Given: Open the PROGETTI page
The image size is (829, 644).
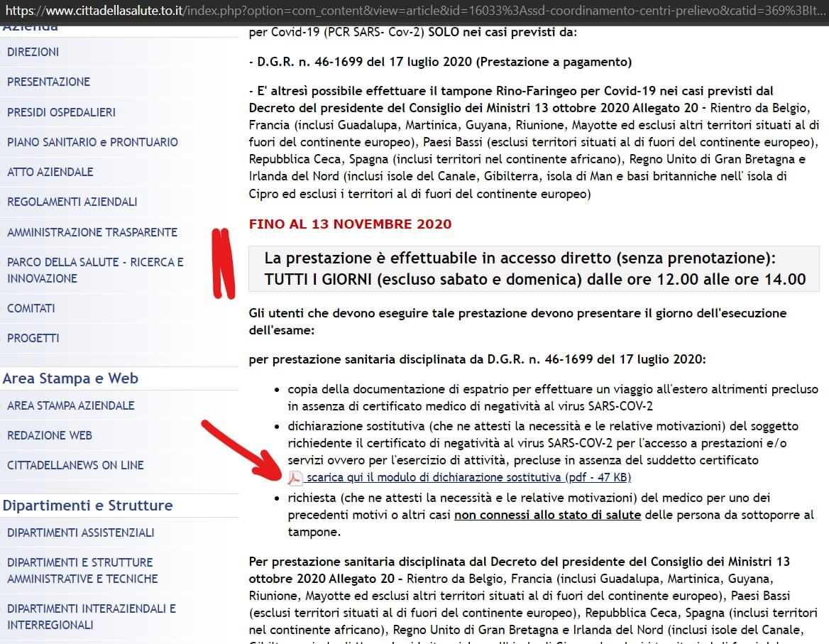Looking at the screenshot, I should (x=33, y=338).
